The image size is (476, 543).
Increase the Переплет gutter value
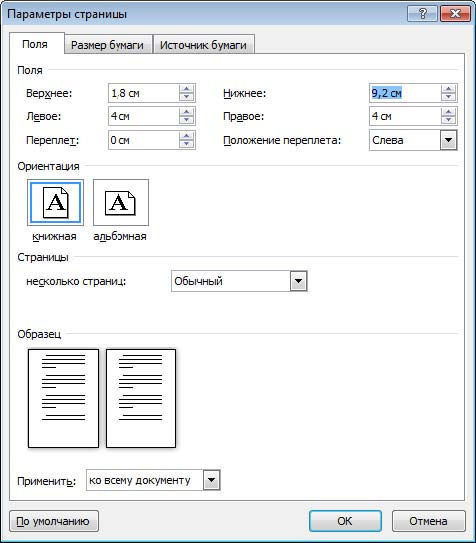187,136
